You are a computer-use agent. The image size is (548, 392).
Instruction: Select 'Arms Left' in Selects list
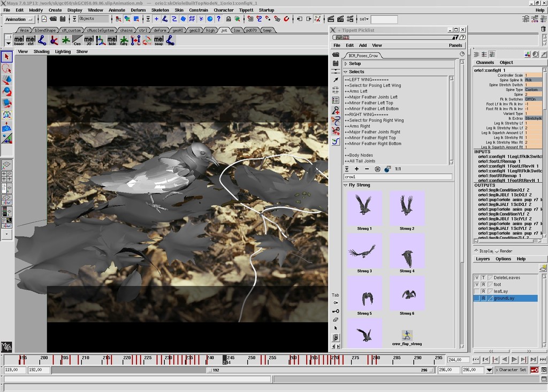pyautogui.click(x=356, y=91)
